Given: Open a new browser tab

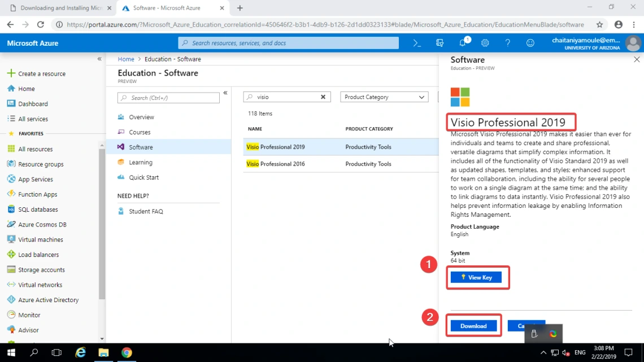Looking at the screenshot, I should point(240,8).
